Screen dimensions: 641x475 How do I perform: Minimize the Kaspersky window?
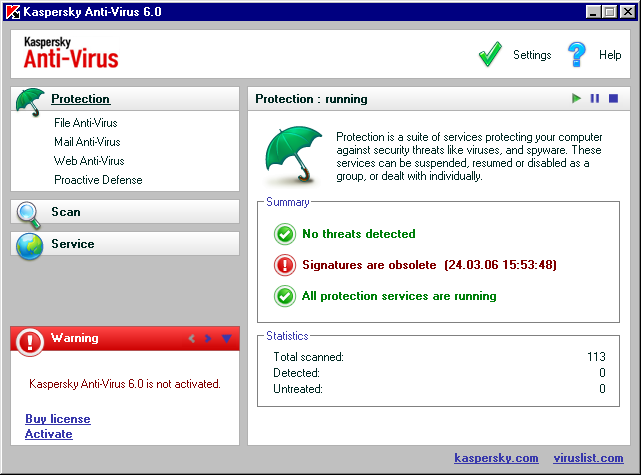pyautogui.click(x=593, y=11)
